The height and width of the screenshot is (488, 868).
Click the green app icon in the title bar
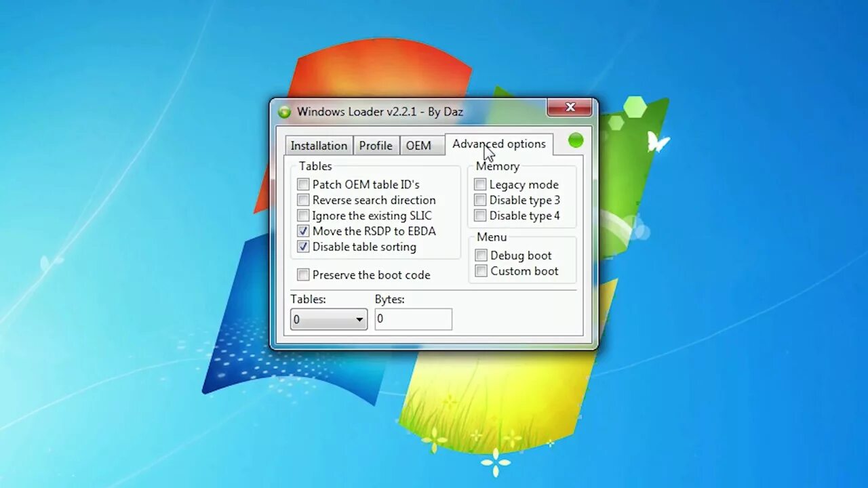pos(284,112)
